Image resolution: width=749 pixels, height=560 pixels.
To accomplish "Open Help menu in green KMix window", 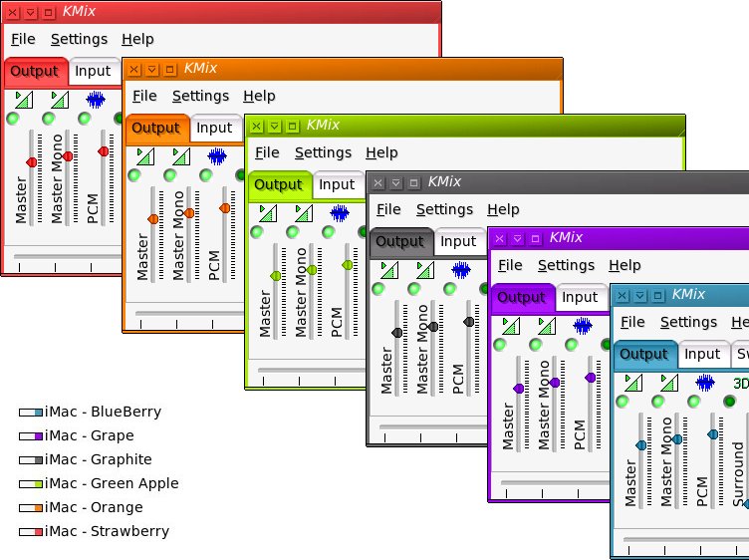I will pyautogui.click(x=381, y=152).
